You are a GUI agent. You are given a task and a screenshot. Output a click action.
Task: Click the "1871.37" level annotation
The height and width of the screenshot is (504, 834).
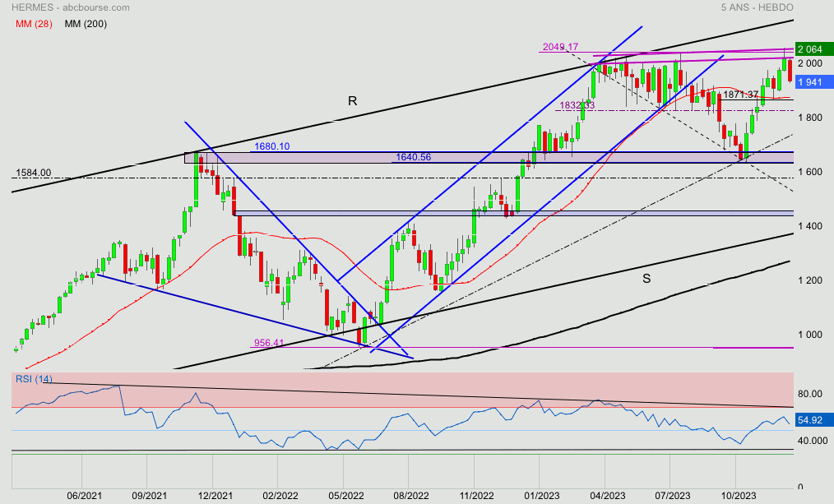[741, 94]
